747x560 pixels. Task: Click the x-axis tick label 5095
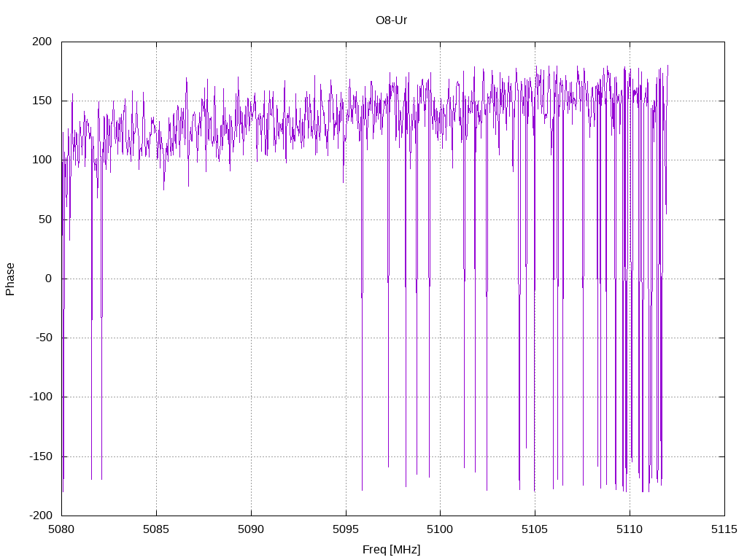click(346, 529)
